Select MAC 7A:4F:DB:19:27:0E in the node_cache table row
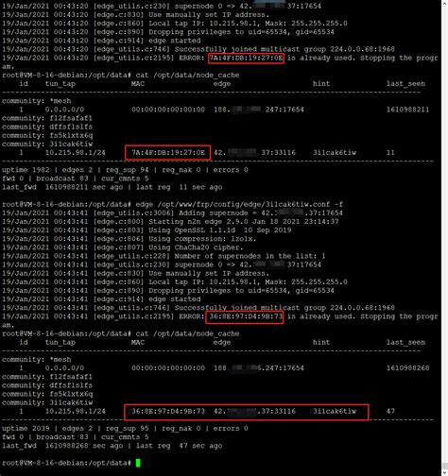 [x=168, y=153]
